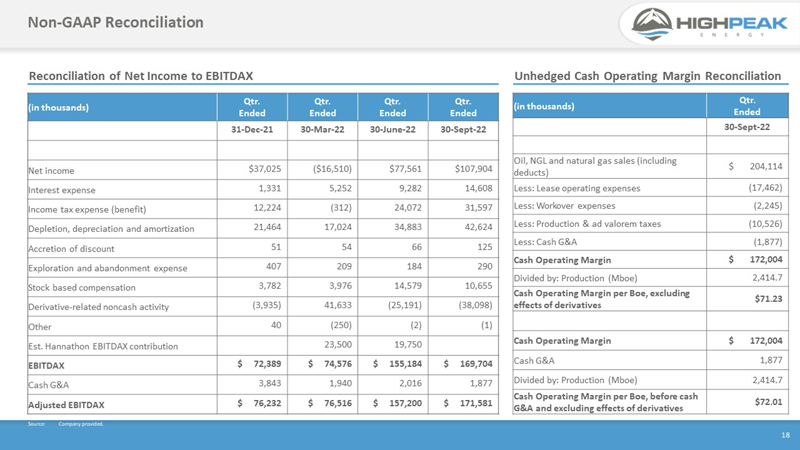
Task: Click the 31-Dec-21 column header
Action: point(252,130)
